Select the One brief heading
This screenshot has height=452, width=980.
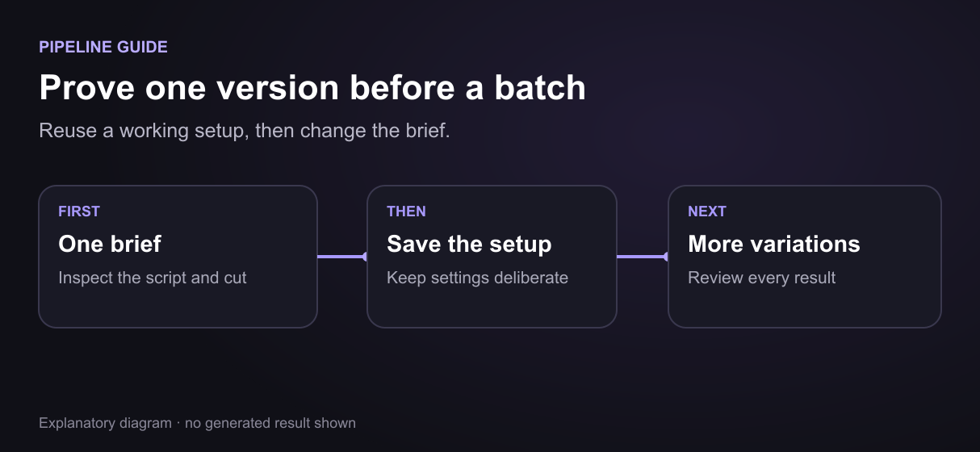pos(110,244)
